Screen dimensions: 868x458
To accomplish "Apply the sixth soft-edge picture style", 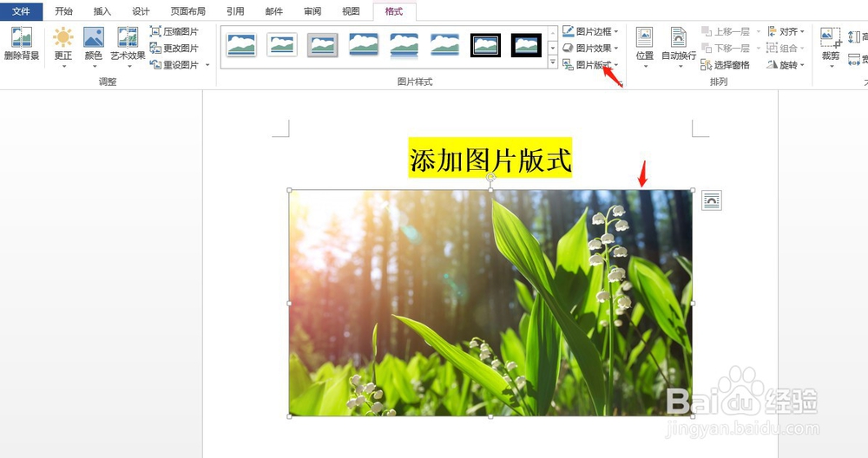I will click(445, 45).
